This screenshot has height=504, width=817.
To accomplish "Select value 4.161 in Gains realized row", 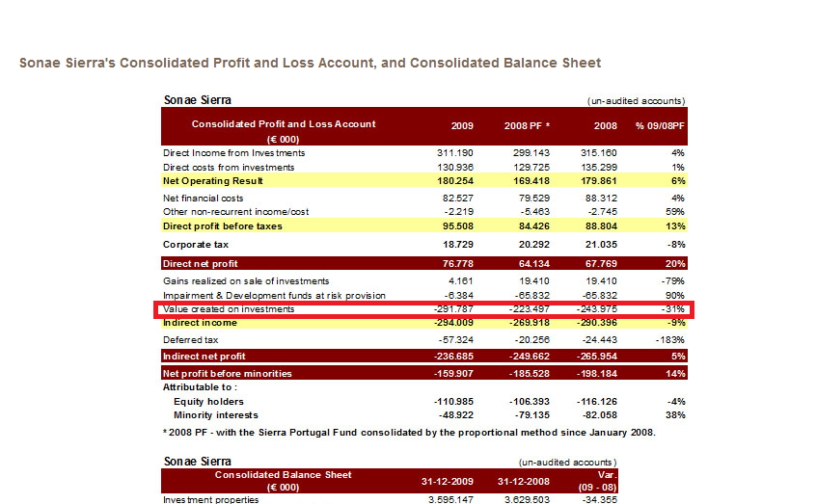I will (461, 281).
